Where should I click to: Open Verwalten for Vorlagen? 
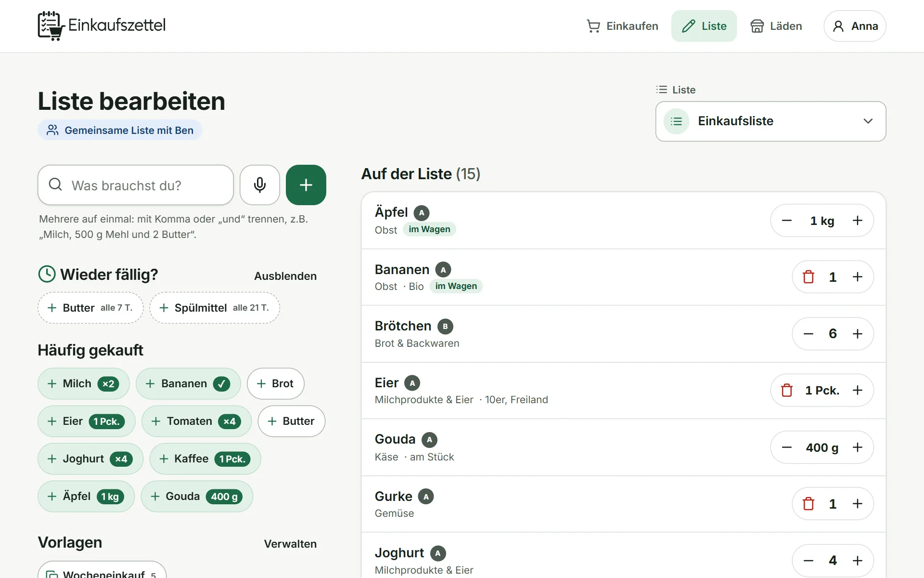coord(290,544)
